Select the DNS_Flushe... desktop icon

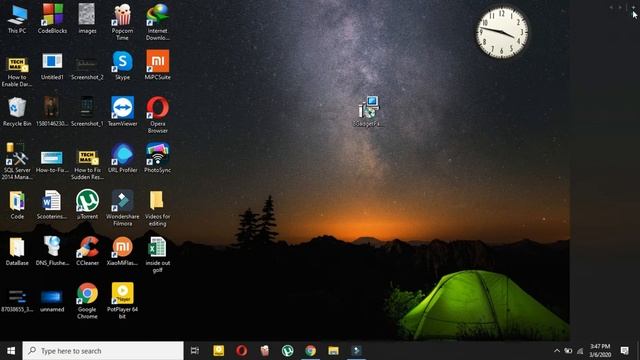pyautogui.click(x=52, y=251)
